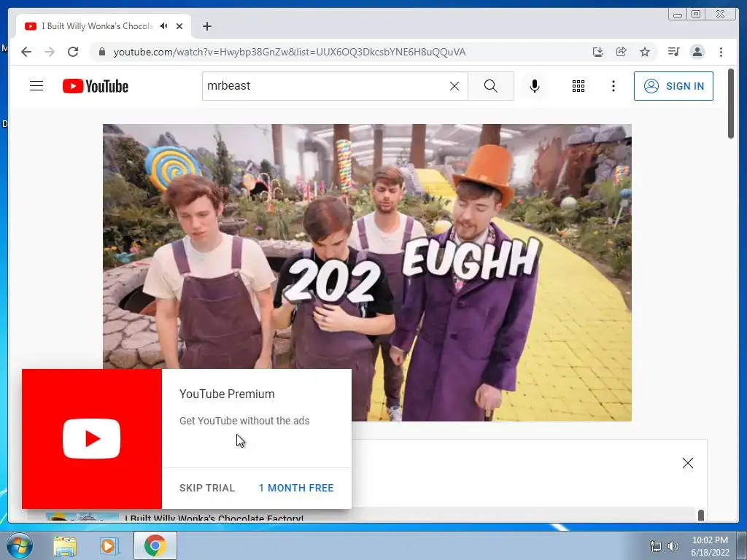Search with your voice microphone
The height and width of the screenshot is (560, 747).
coord(535,86)
